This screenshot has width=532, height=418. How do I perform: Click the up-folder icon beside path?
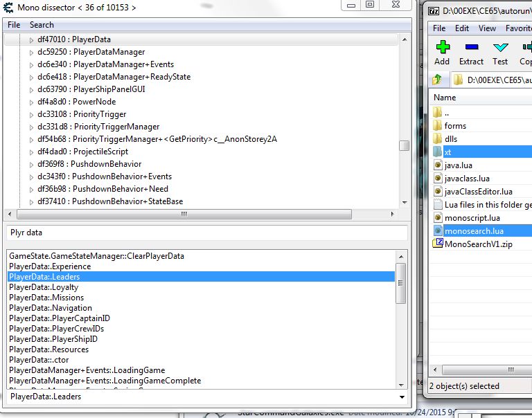(x=437, y=80)
